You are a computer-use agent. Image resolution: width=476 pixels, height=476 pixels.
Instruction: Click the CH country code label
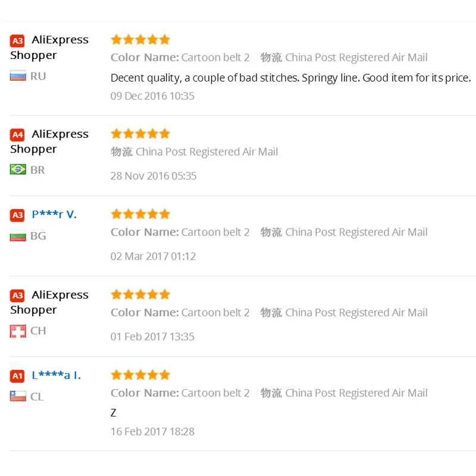click(38, 331)
